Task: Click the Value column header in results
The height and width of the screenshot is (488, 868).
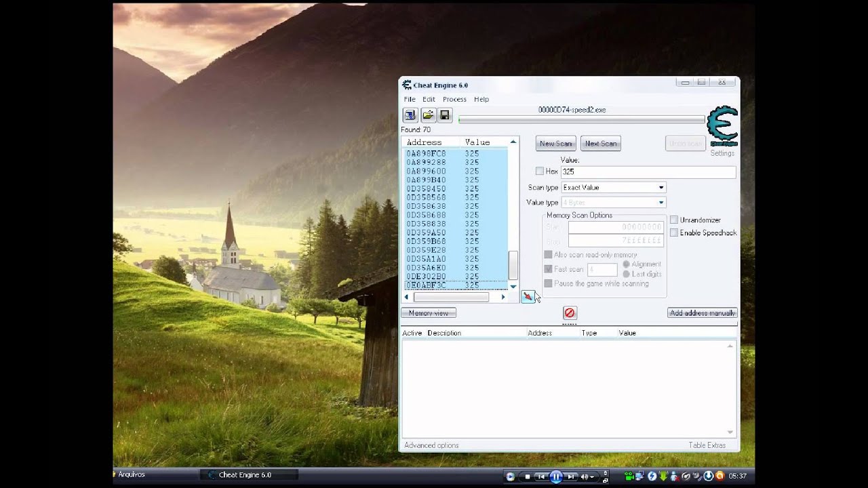Action: tap(477, 142)
